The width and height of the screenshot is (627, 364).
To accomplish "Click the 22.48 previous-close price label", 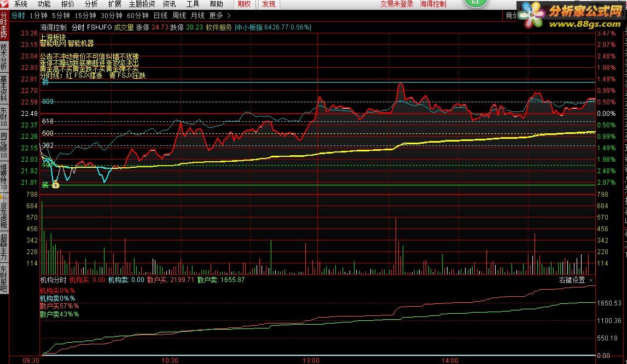I will point(29,114).
